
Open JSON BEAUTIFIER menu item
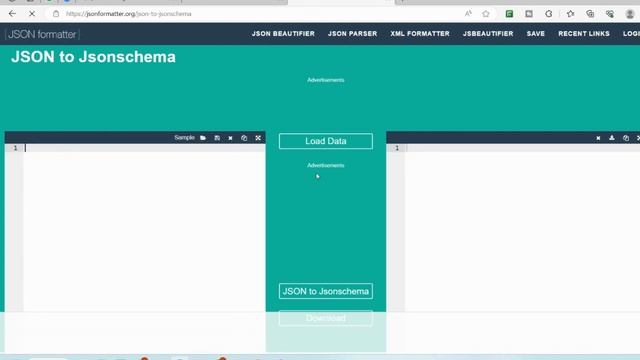283,34
